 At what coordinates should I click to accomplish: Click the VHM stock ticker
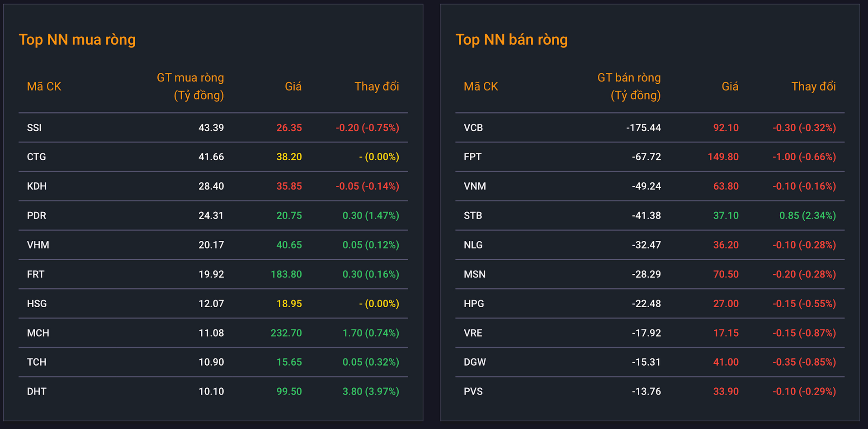click(x=38, y=245)
